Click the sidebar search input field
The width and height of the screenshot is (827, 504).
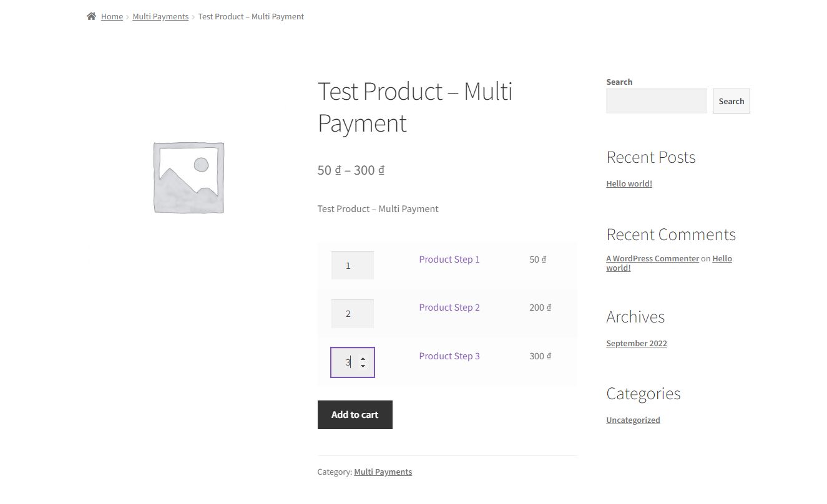pos(656,101)
